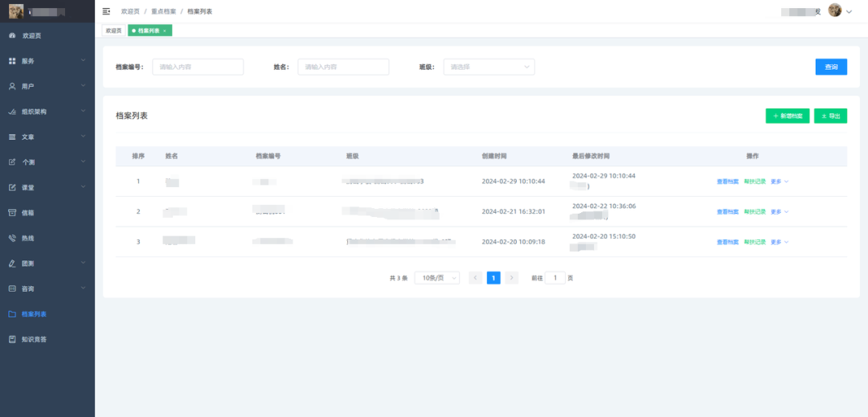This screenshot has width=868, height=417.
Task: Click the 信箱 mailbox icon in sidebar
Action: (12, 212)
